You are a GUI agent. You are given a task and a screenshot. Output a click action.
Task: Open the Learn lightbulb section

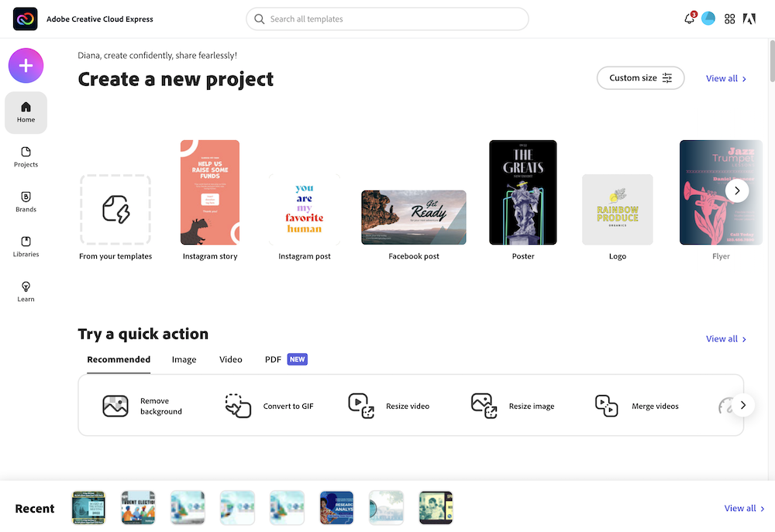pos(26,291)
